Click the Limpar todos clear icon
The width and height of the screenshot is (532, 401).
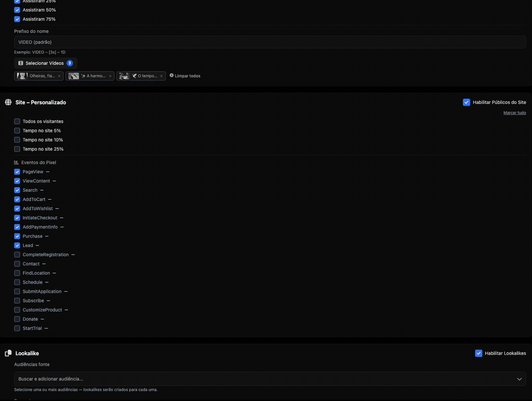(171, 76)
